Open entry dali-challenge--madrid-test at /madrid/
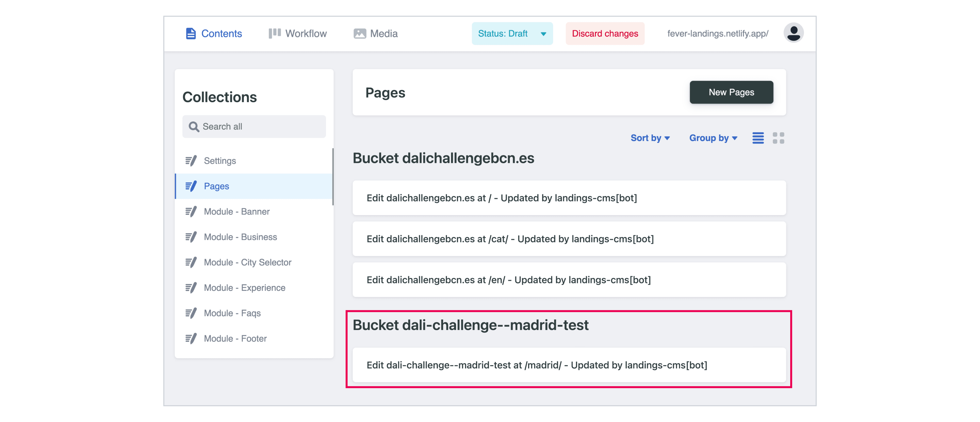Image resolution: width=980 pixels, height=422 pixels. tap(569, 365)
